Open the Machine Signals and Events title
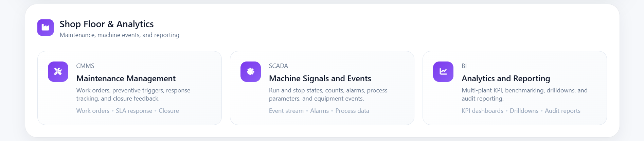Image resolution: width=644 pixels, height=141 pixels. (320, 78)
